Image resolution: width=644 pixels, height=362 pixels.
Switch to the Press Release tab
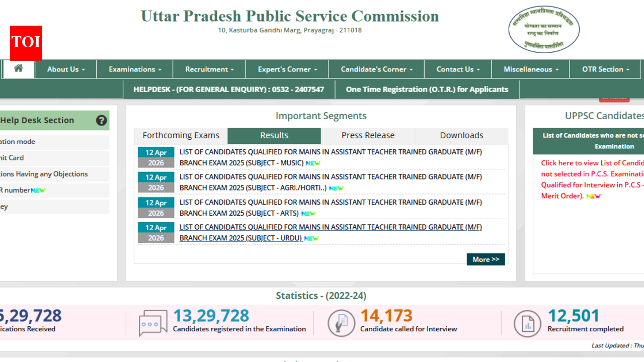tap(367, 135)
